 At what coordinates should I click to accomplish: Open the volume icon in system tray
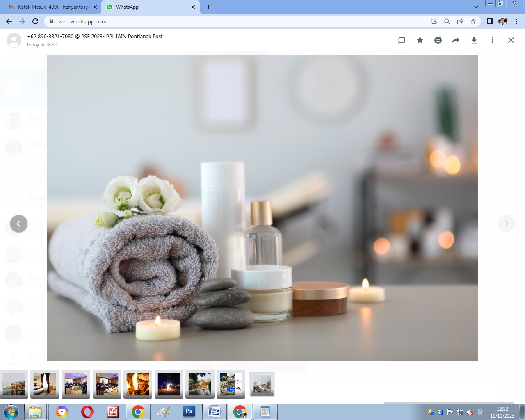[470, 412]
